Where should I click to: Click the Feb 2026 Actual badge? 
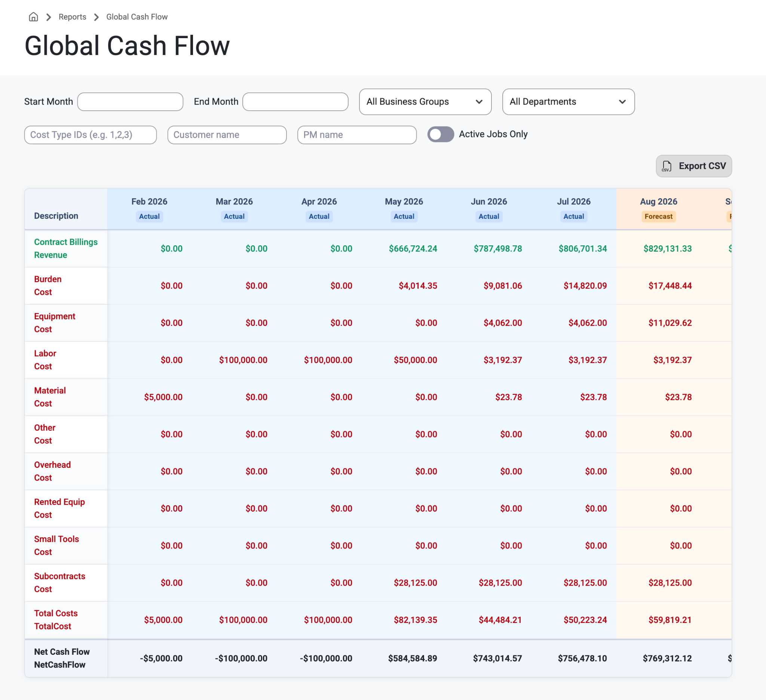149,217
